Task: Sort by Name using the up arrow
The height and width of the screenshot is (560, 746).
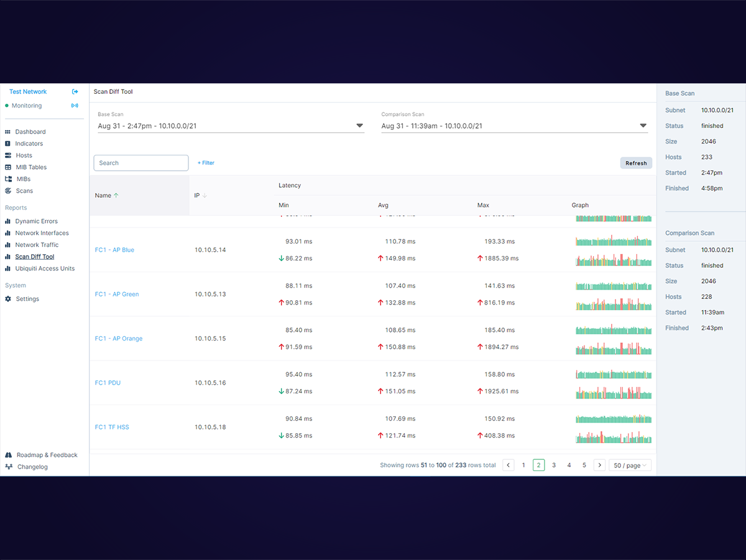Action: 116,195
